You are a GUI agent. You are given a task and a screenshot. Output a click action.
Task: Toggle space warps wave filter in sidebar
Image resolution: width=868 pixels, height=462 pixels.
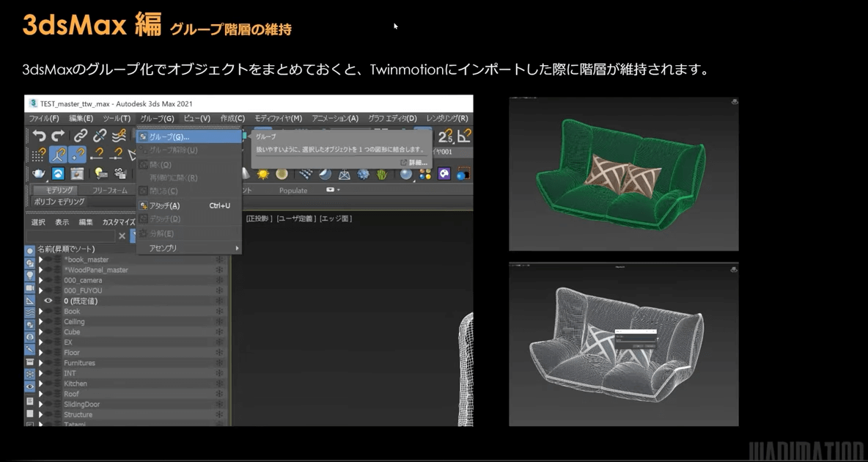tap(30, 312)
